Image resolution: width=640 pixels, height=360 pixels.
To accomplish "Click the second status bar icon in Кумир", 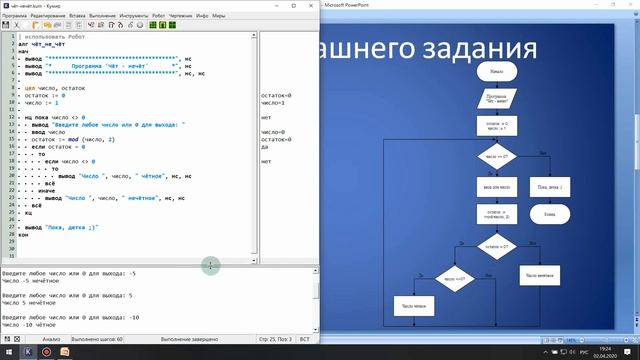I will [x=17, y=339].
